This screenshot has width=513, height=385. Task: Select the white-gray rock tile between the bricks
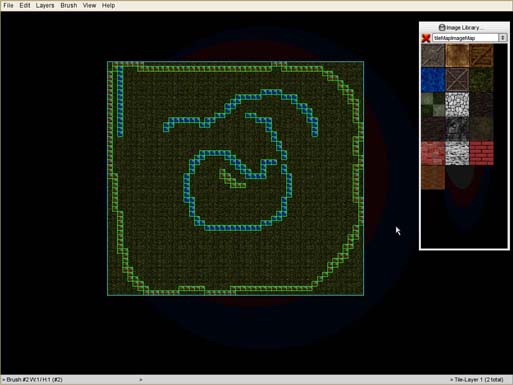pos(457,153)
